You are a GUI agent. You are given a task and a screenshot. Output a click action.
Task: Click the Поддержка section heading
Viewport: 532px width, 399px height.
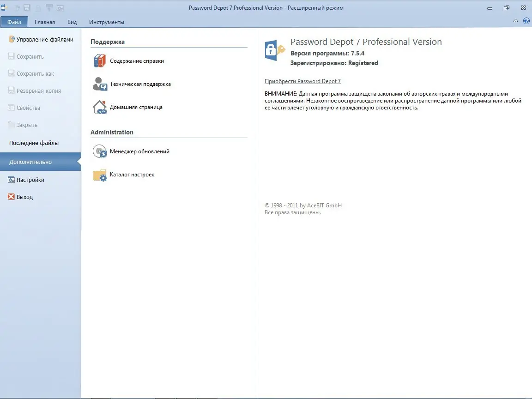[108, 42]
